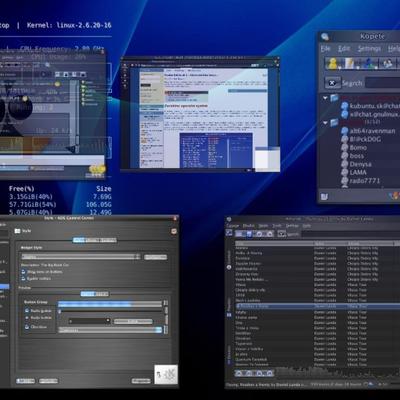Click in the Kopete Search field
Image resolution: width=400 pixels, height=400 pixels.
(x=383, y=83)
